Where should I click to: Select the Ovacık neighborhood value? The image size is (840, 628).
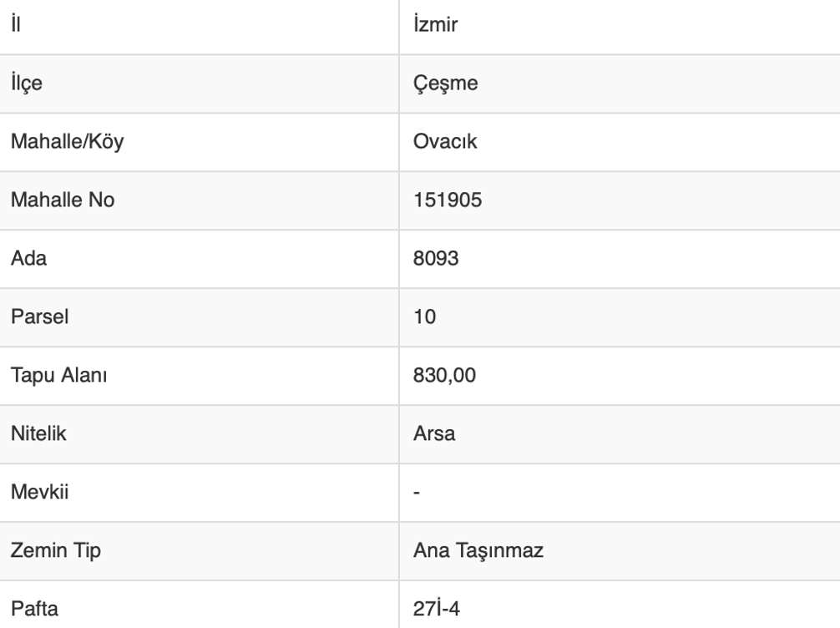[445, 142]
